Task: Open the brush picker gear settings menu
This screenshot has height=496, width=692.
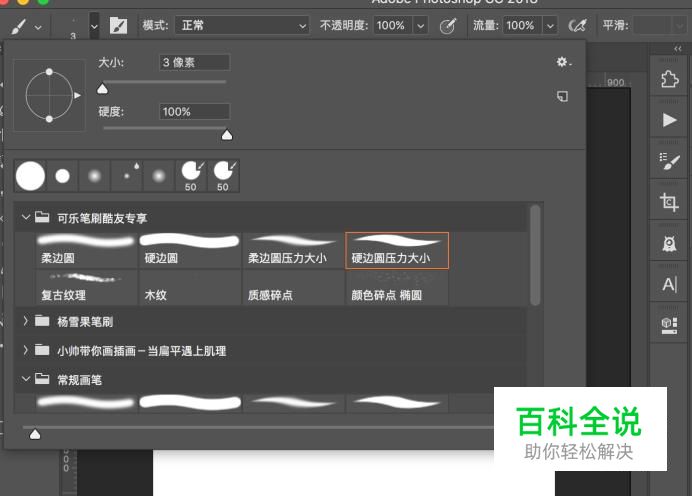Action: 564,62
